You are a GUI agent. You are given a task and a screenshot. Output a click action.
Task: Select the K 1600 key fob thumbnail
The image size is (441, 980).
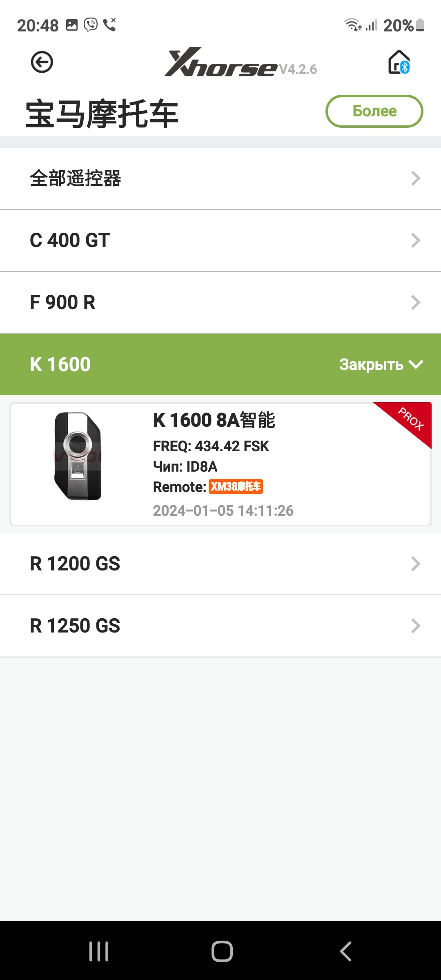point(78,456)
